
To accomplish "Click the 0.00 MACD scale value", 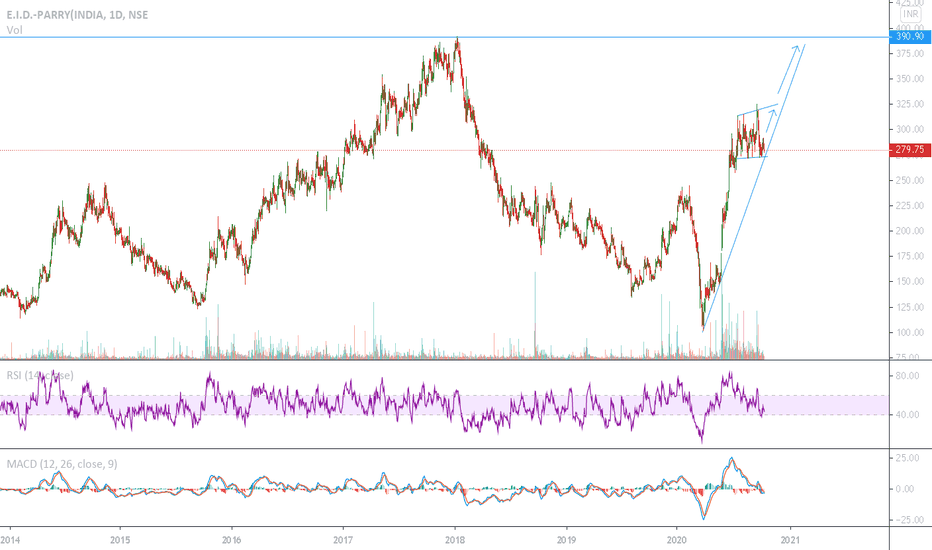I will click(x=905, y=489).
